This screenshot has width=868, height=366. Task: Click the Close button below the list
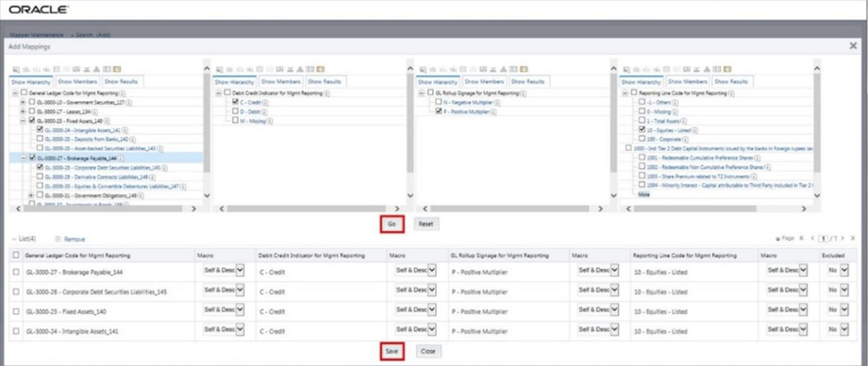click(x=428, y=351)
